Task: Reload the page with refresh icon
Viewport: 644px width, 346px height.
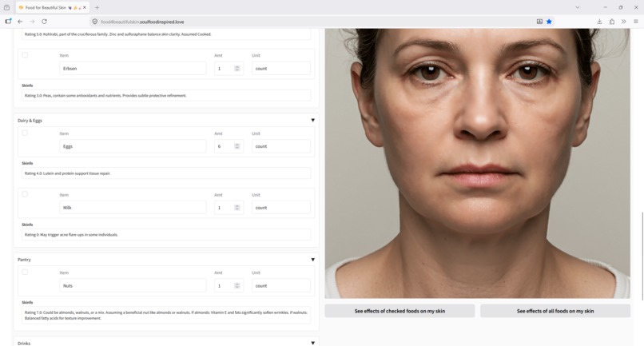Action: pyautogui.click(x=45, y=22)
